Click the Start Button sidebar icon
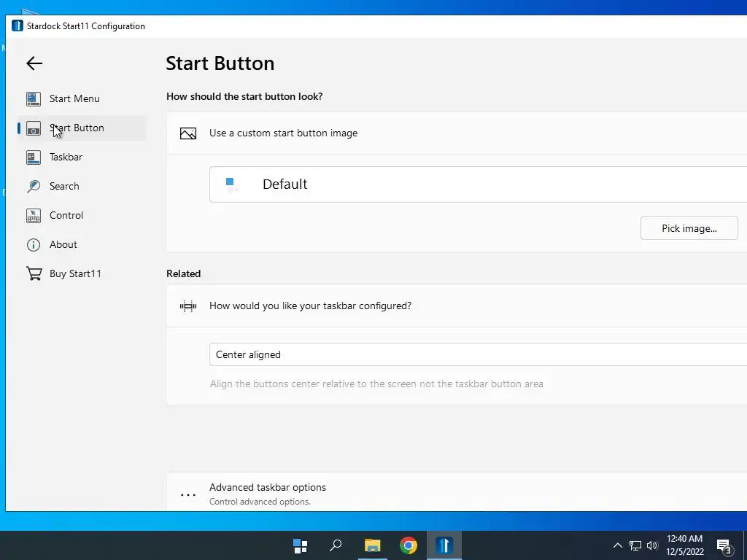This screenshot has height=560, width=747. [x=34, y=128]
